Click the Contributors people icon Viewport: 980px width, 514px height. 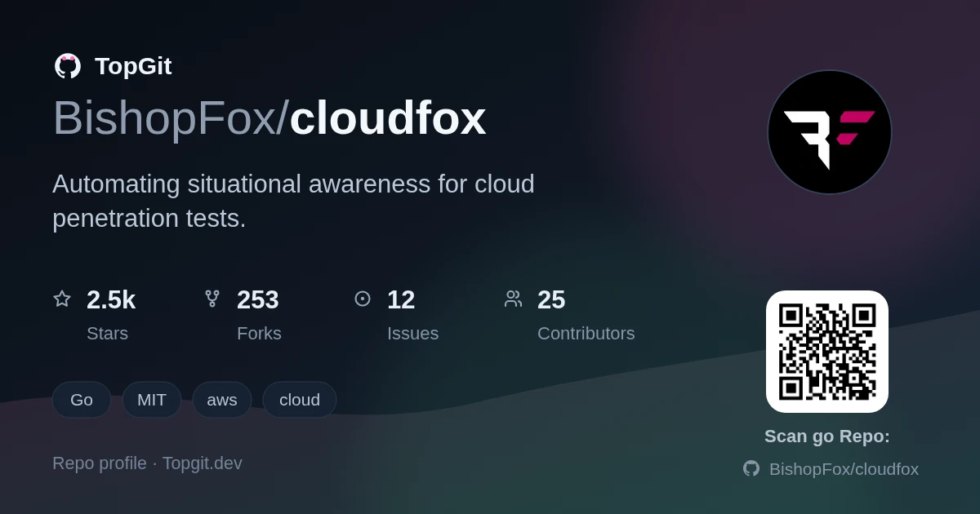[x=513, y=299]
